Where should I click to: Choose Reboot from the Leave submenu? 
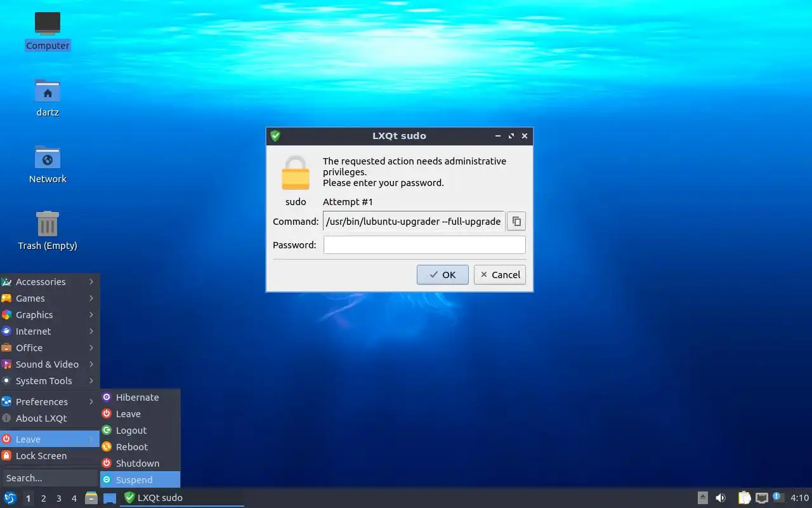point(140,447)
